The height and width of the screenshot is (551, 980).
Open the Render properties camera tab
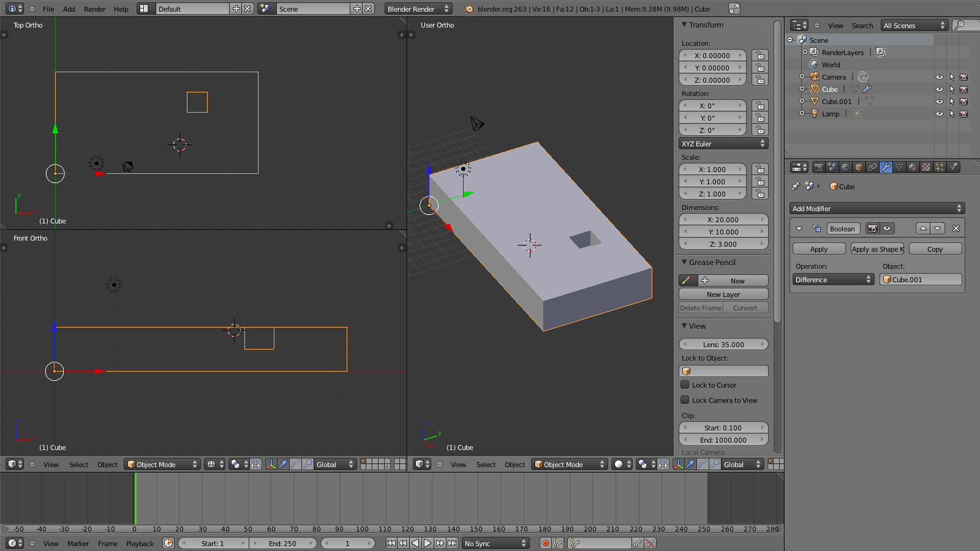[x=818, y=167]
